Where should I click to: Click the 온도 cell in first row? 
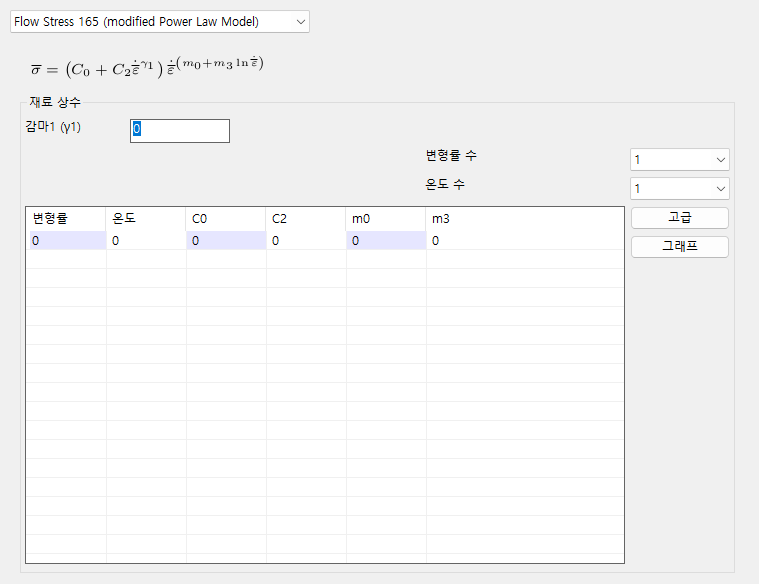[x=146, y=241]
